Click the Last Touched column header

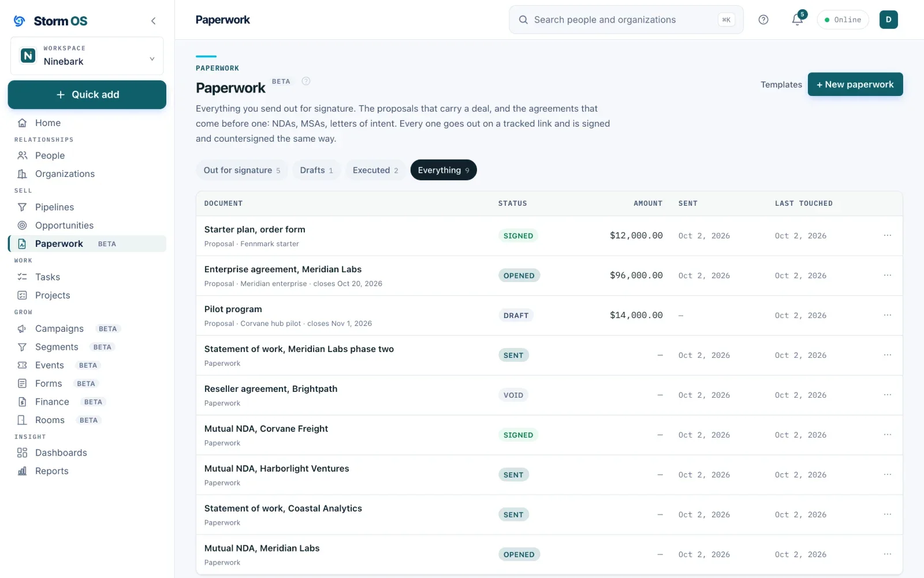[803, 203]
